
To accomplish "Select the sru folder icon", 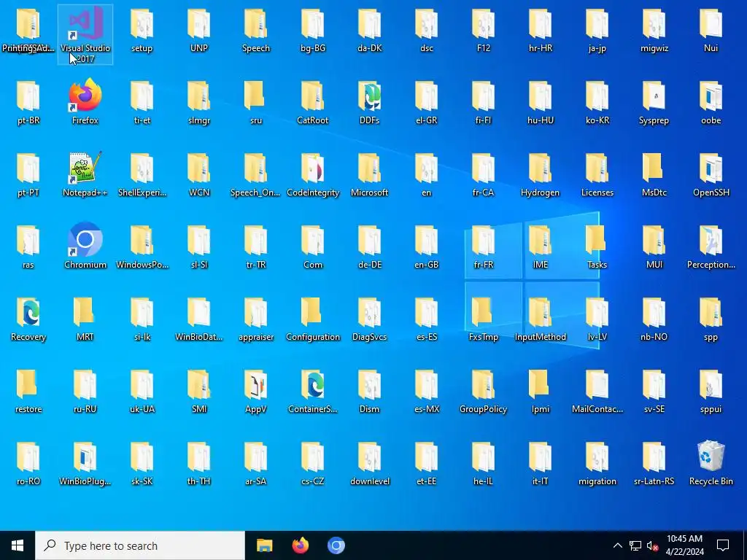I will (x=256, y=102).
